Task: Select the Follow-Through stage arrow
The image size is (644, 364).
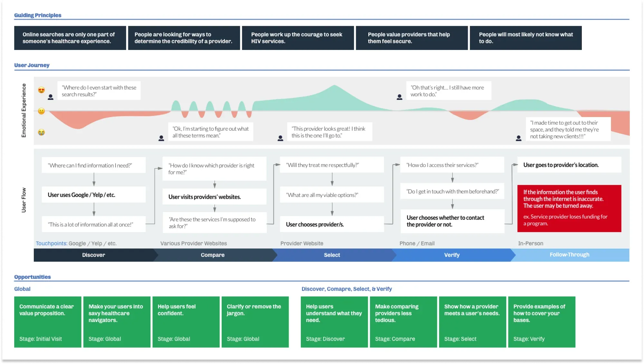Action: 570,255
